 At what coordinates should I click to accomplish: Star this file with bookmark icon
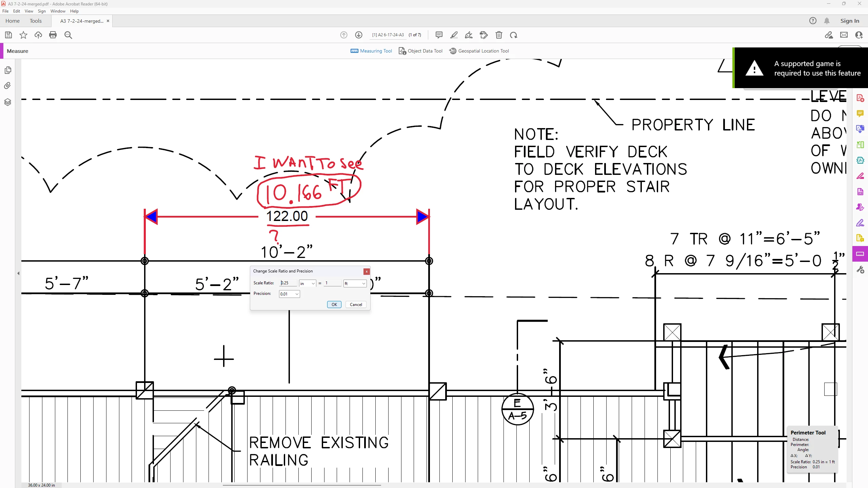click(x=23, y=35)
